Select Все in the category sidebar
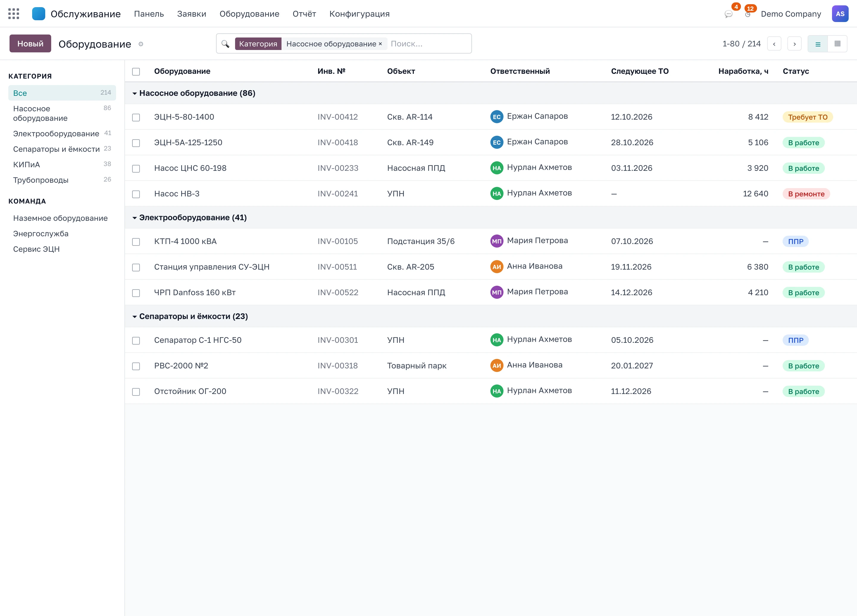The image size is (857, 616). click(62, 93)
